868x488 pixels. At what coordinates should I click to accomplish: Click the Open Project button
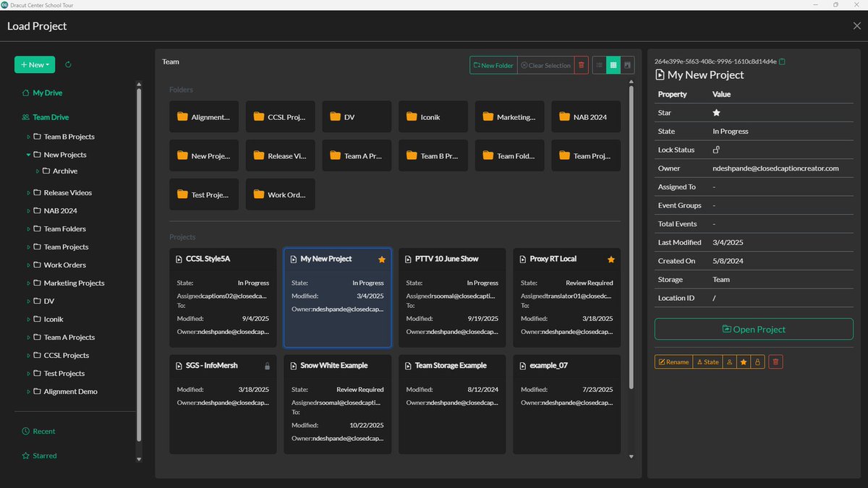[x=754, y=329]
